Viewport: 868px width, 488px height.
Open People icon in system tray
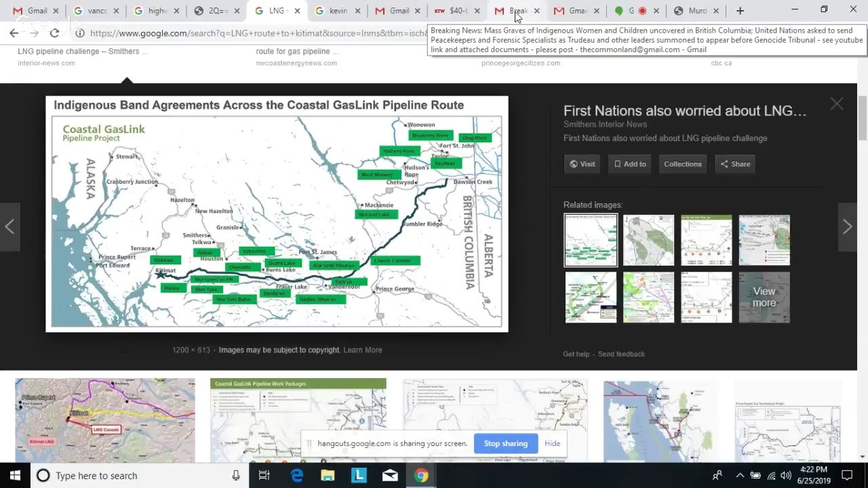click(x=717, y=475)
